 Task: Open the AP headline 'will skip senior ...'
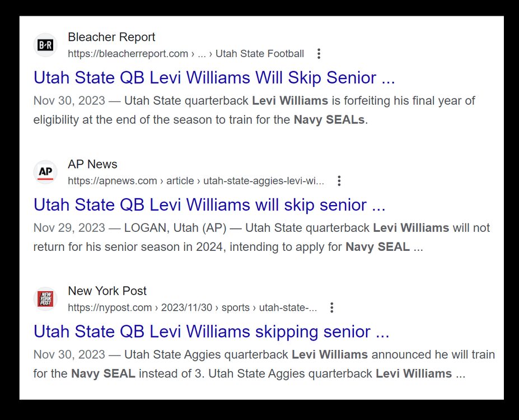click(x=209, y=204)
